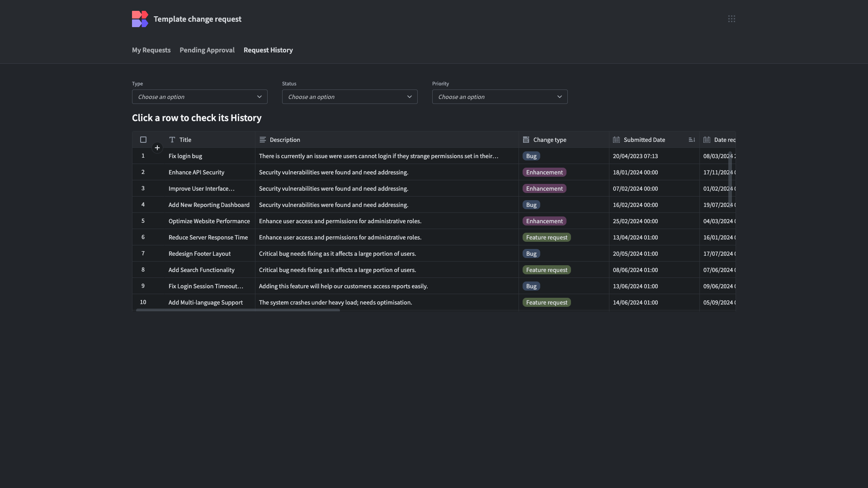Select the Enhance API Security title cell
Viewport: 868px width, 488px height.
point(210,172)
